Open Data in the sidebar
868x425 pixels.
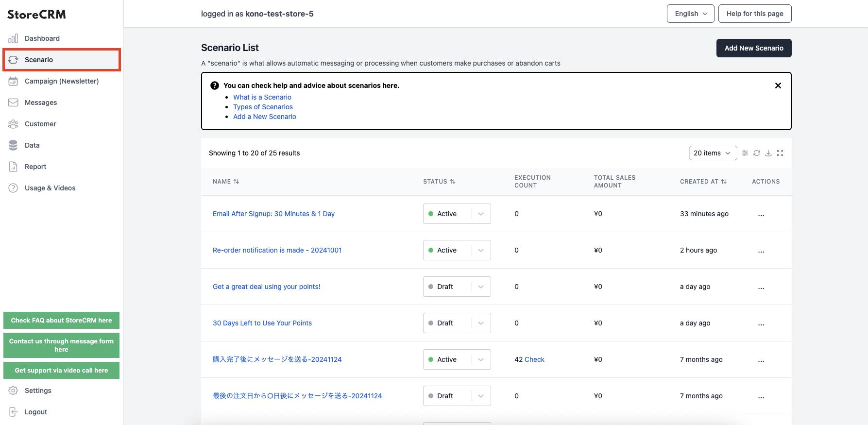coord(61,145)
